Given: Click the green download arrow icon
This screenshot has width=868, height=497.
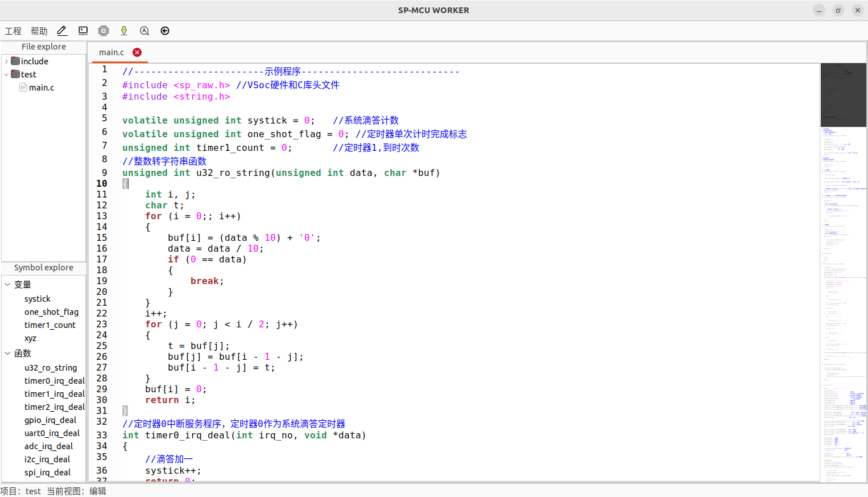Looking at the screenshot, I should (124, 31).
